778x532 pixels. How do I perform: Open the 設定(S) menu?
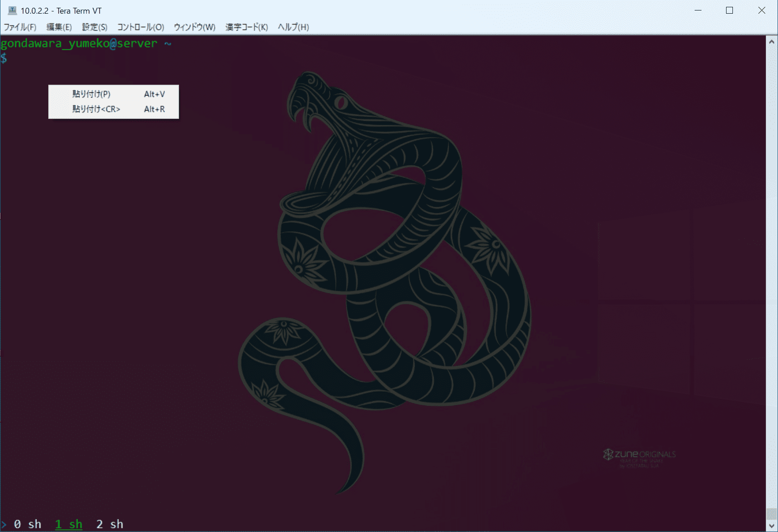95,27
